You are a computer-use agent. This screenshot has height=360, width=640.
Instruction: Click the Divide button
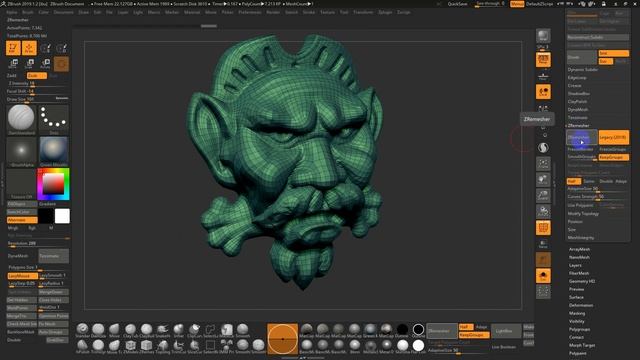tap(582, 57)
